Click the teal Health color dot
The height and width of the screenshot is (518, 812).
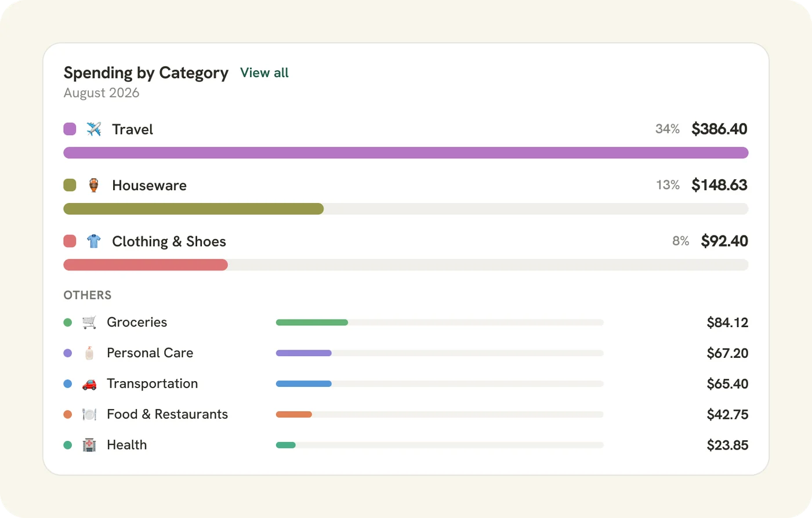point(68,445)
